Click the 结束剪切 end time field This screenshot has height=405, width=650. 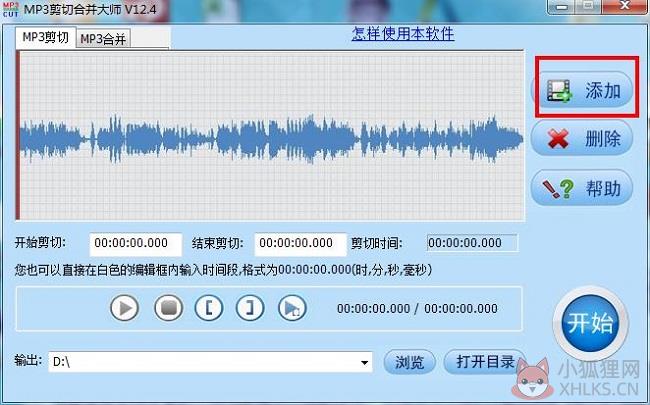coord(301,244)
